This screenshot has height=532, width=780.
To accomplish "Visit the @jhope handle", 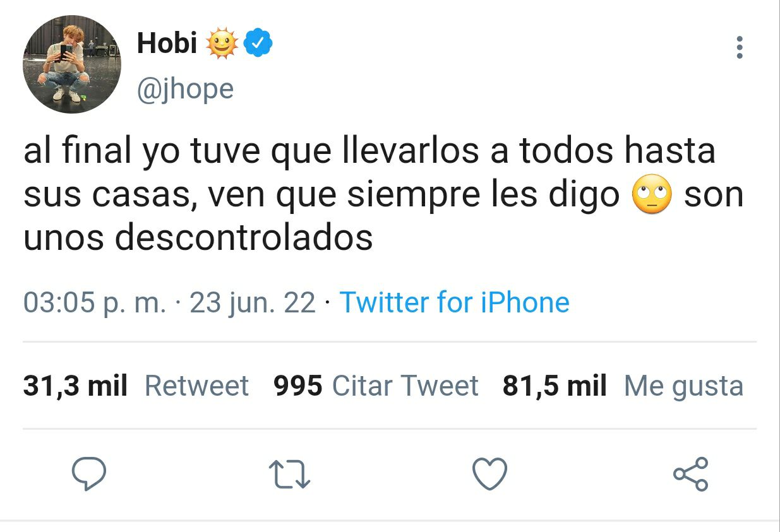I will [185, 89].
